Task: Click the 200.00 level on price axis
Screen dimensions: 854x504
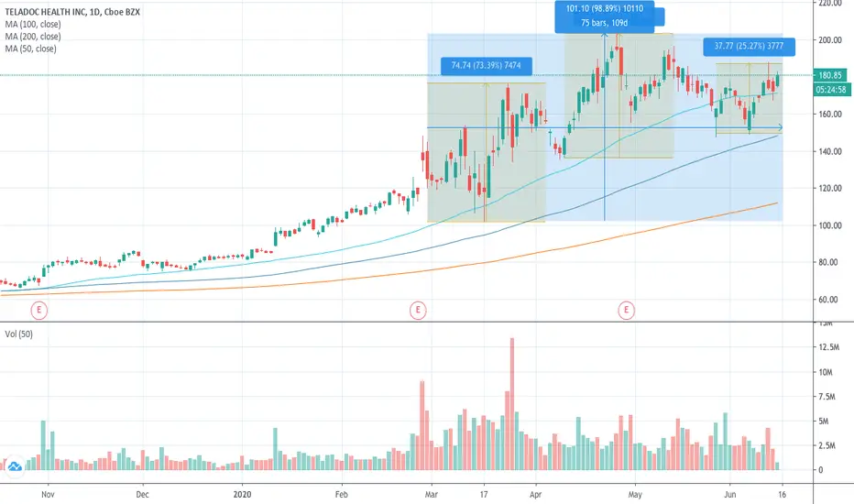Action: 830,40
